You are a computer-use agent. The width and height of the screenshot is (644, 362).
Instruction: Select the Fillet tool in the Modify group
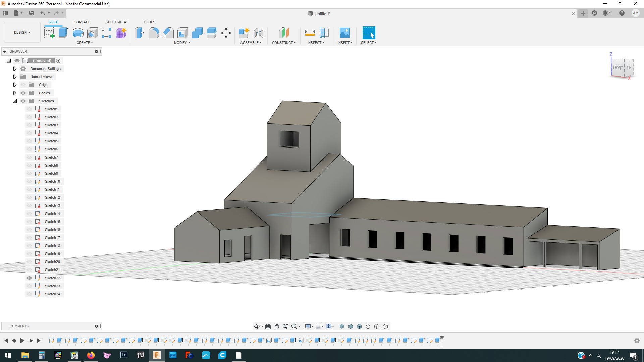154,33
